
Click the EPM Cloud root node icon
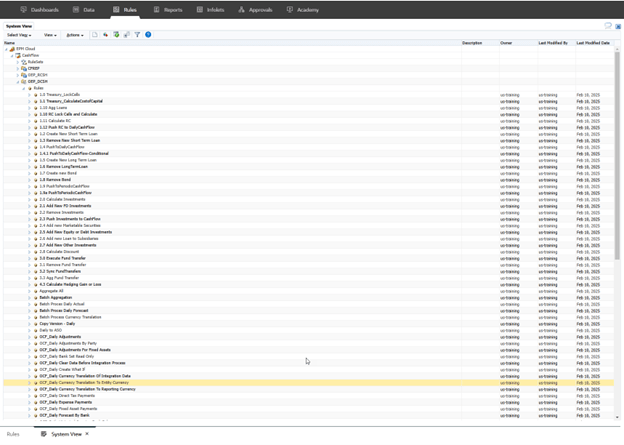tap(11, 49)
